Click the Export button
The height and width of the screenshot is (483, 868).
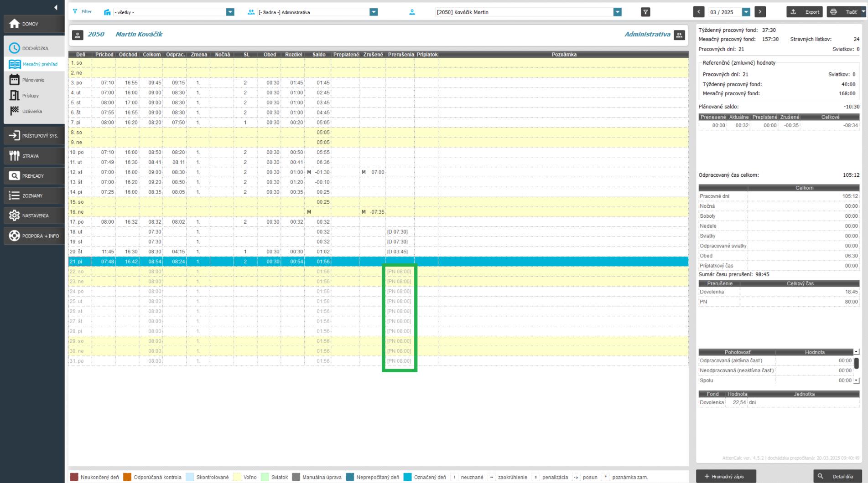806,12
